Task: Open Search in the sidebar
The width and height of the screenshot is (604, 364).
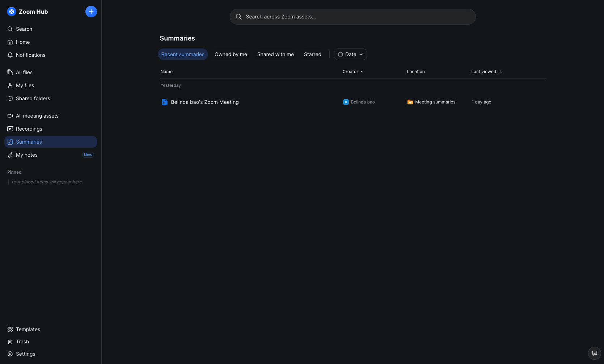Action: coord(51,29)
